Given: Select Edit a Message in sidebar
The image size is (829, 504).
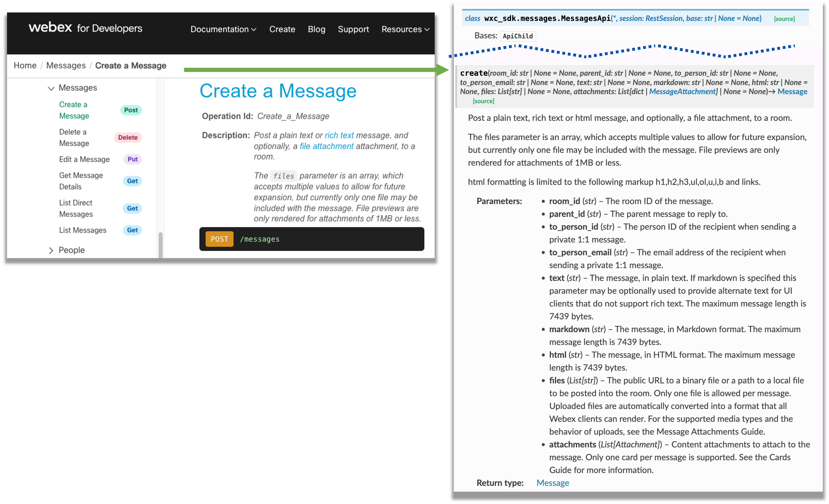Looking at the screenshot, I should (x=84, y=159).
